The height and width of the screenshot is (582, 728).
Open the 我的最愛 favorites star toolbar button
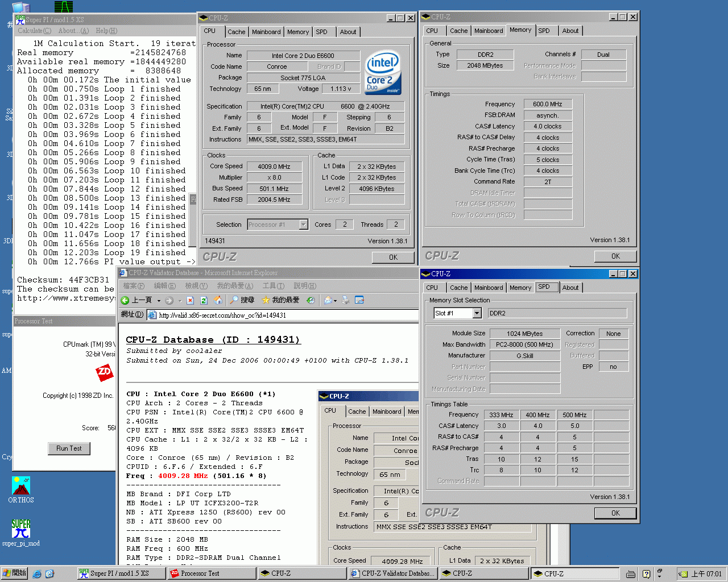point(280,300)
